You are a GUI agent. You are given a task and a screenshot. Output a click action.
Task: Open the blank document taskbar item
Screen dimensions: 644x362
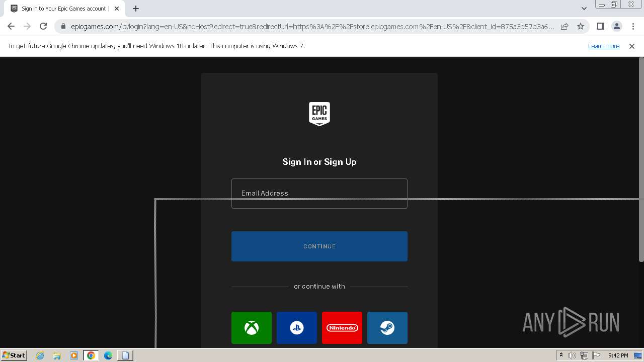pyautogui.click(x=125, y=355)
